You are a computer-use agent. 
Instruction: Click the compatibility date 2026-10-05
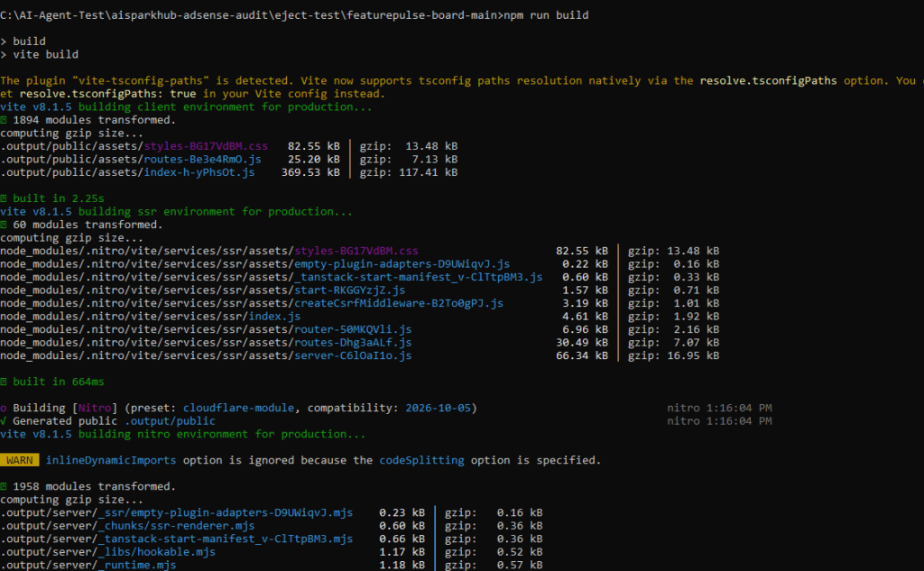coord(439,408)
